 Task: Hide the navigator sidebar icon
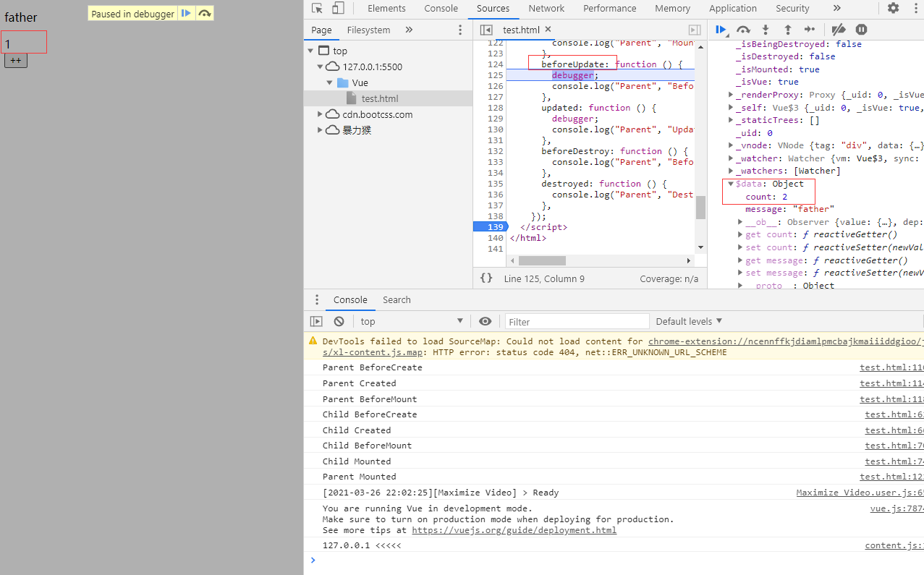487,30
